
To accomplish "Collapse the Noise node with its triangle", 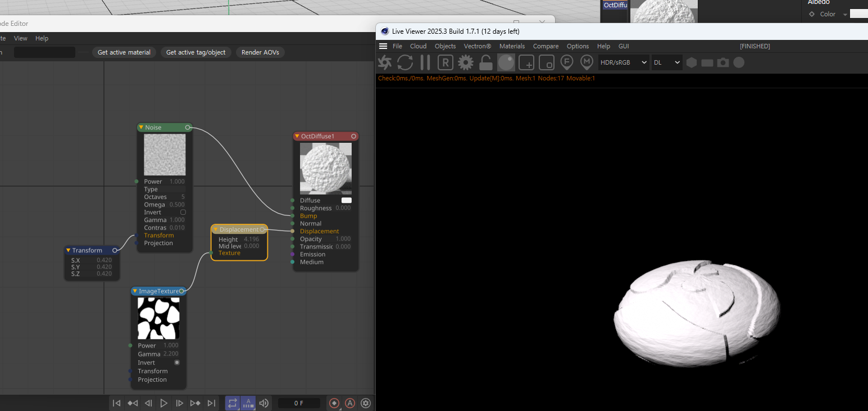I will pos(141,128).
